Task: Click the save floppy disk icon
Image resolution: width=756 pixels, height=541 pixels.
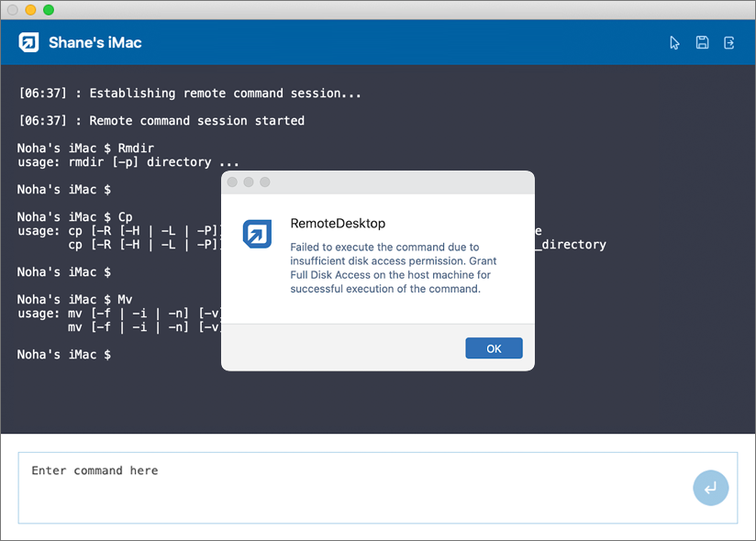Action: pos(702,43)
